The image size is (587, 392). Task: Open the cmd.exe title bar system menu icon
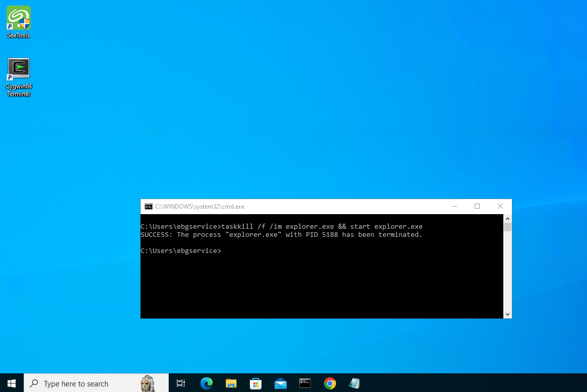click(149, 206)
